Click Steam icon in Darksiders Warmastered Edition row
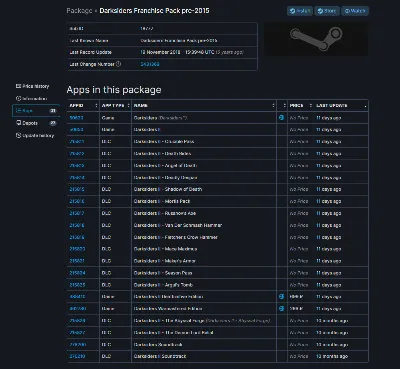 click(282, 309)
